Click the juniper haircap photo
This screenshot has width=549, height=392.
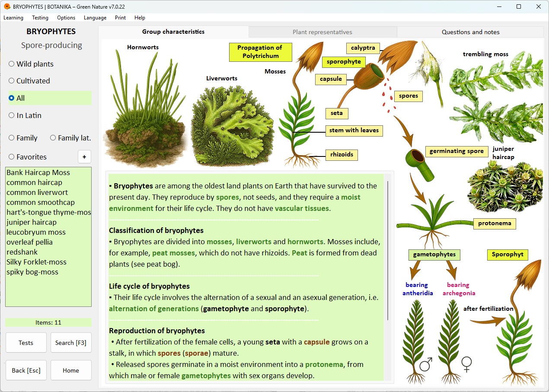pos(505,186)
